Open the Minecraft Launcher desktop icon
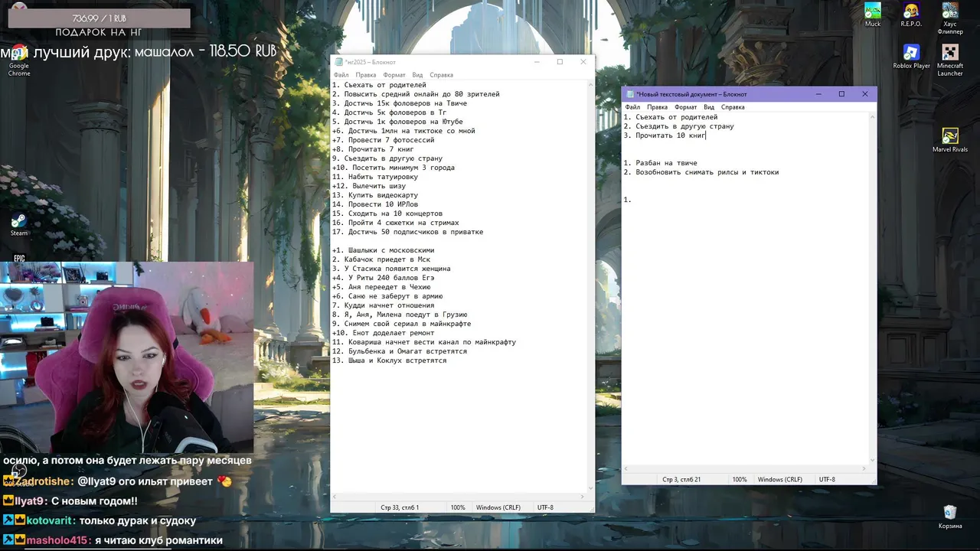The height and width of the screenshot is (551, 980). point(950,60)
